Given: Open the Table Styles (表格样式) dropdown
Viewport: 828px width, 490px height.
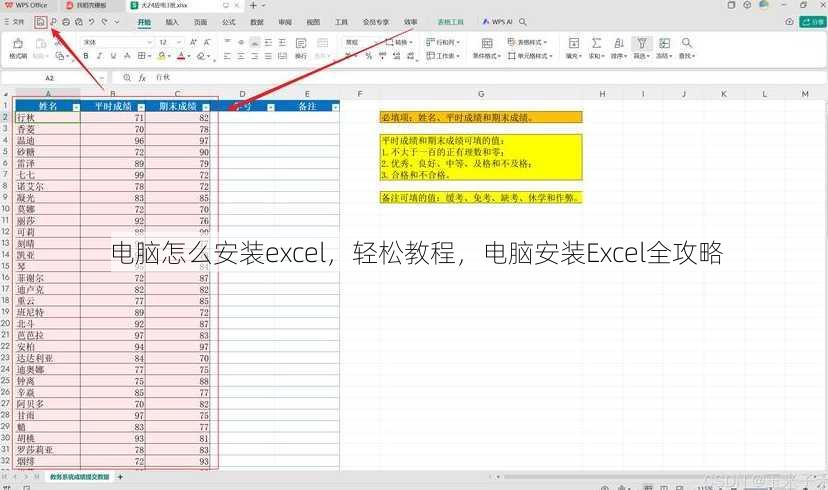Looking at the screenshot, I should (528, 42).
